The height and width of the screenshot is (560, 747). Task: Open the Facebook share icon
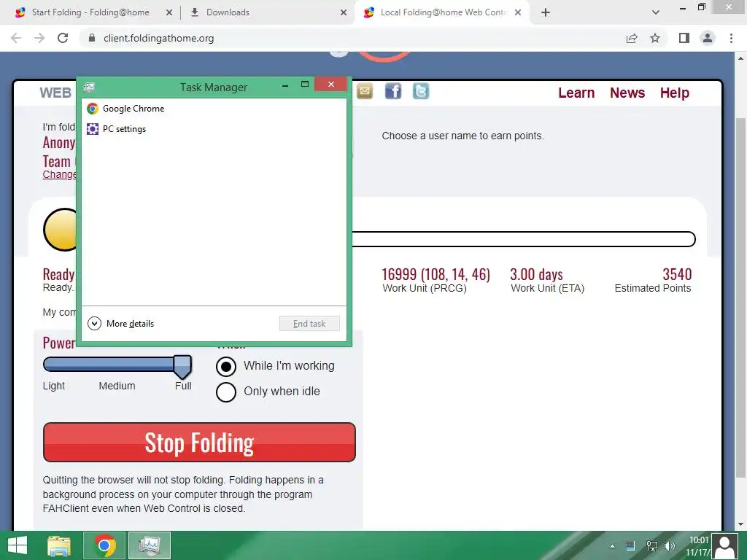(393, 90)
